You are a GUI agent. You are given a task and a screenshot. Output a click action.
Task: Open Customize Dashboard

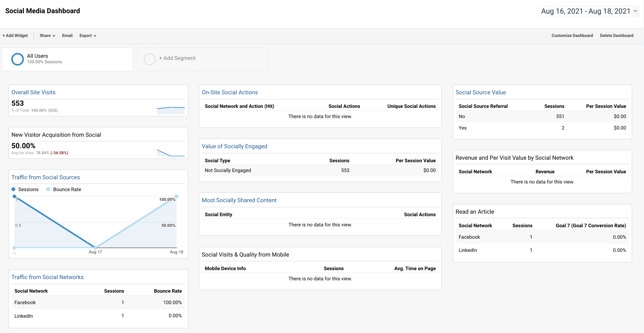tap(572, 35)
